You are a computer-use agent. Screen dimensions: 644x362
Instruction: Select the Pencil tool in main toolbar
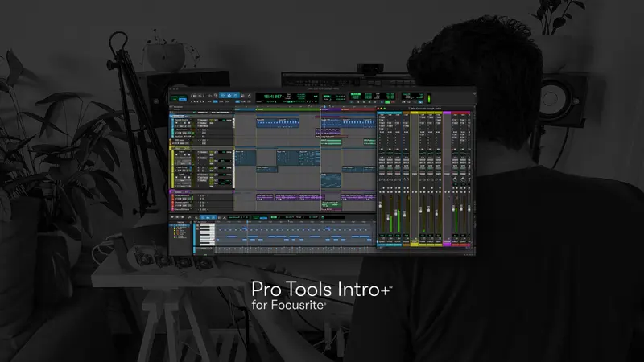point(249,96)
